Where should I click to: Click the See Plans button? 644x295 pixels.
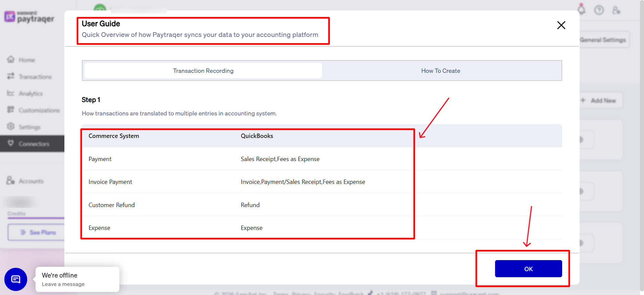36,232
